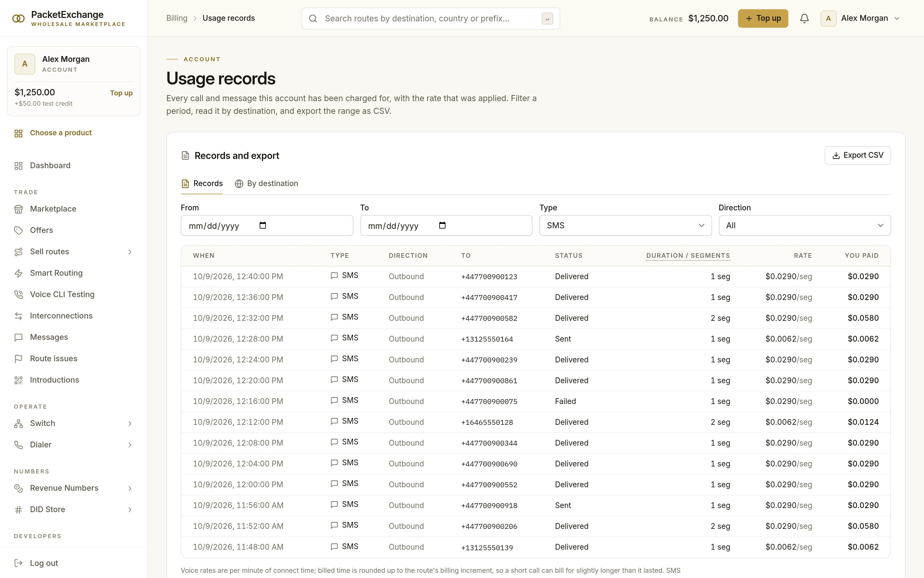Click the search magnifier icon
This screenshot has height=578, width=924.
coord(313,18)
